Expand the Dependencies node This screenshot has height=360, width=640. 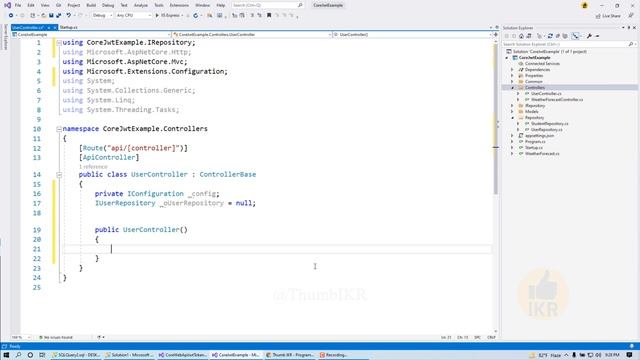[512, 70]
